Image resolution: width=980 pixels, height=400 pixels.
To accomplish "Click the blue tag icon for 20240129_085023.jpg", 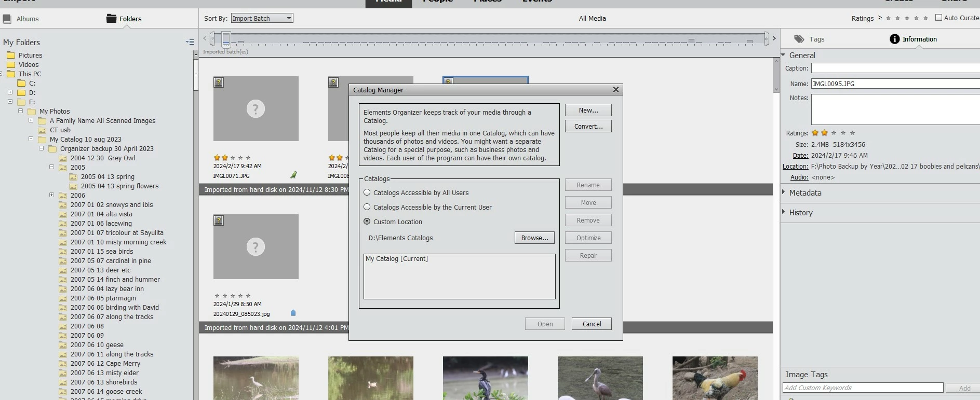I will [293, 313].
